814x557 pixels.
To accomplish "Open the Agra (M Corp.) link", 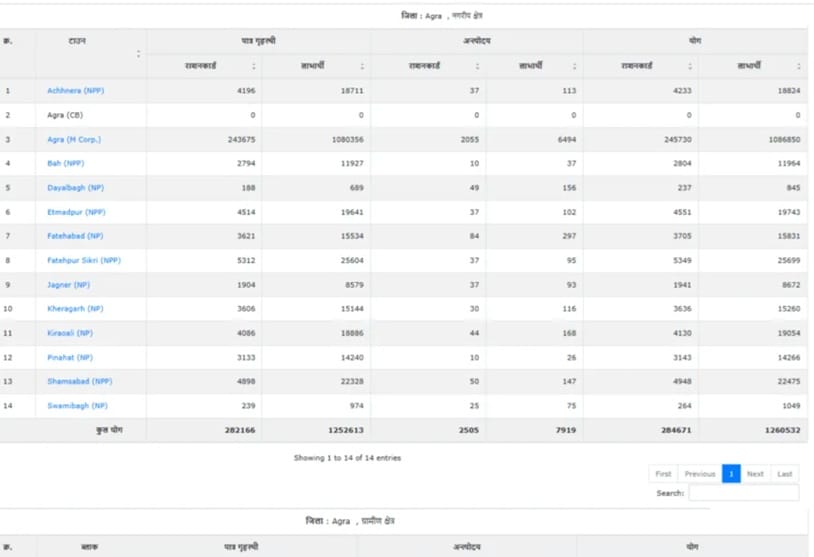I will [x=74, y=140].
